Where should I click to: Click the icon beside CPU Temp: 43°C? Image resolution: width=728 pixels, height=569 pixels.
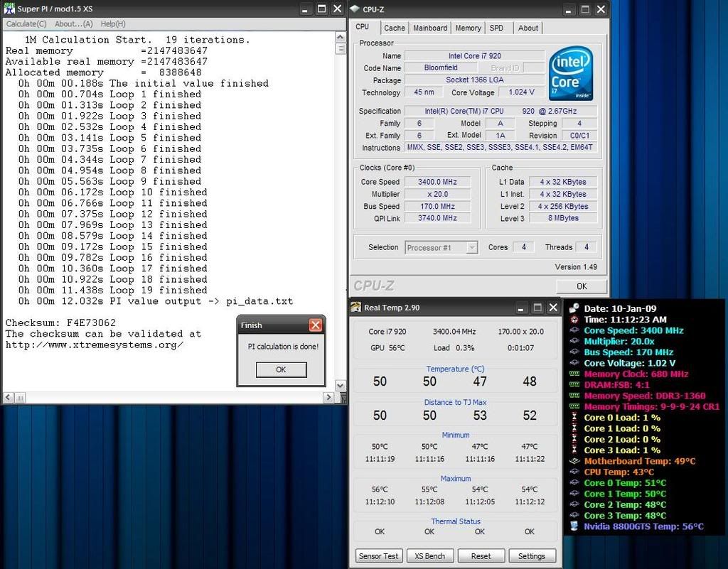pos(574,472)
